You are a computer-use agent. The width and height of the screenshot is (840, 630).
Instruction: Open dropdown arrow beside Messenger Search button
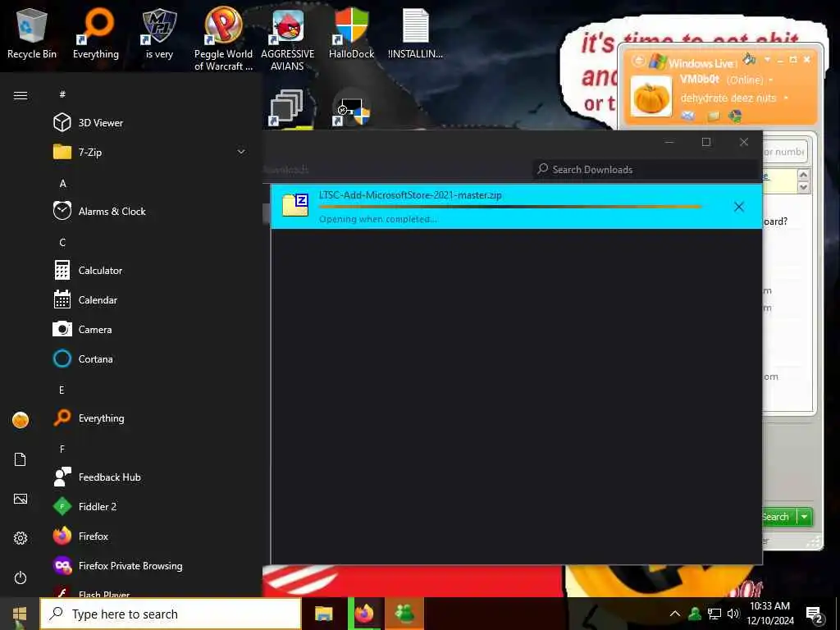click(x=804, y=517)
